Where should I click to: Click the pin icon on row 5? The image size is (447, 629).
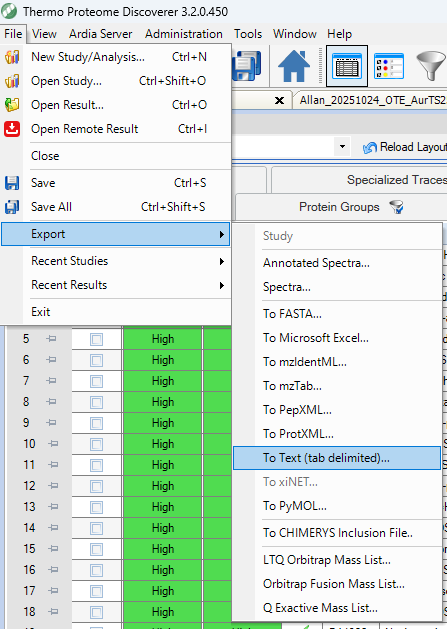click(51, 339)
